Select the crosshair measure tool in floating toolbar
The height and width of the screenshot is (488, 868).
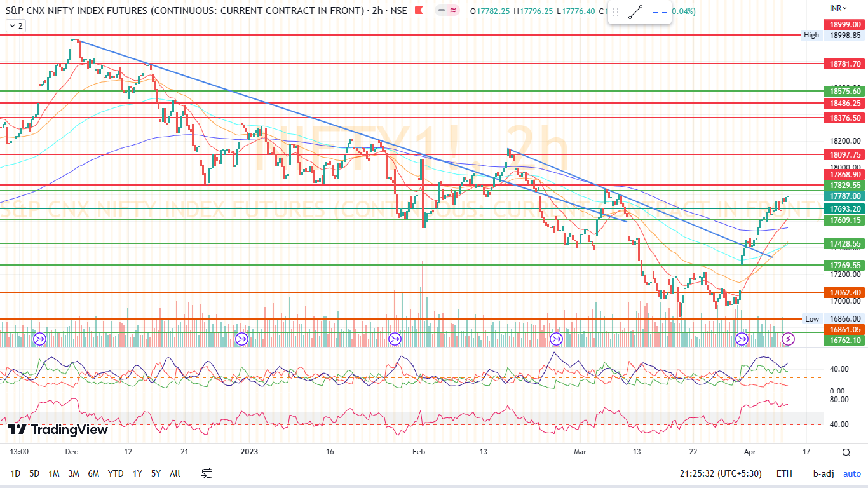point(660,11)
